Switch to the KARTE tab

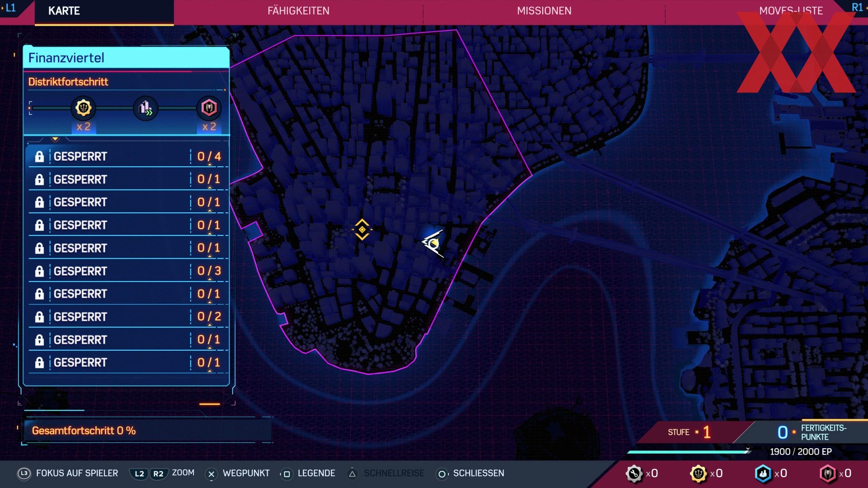[64, 11]
